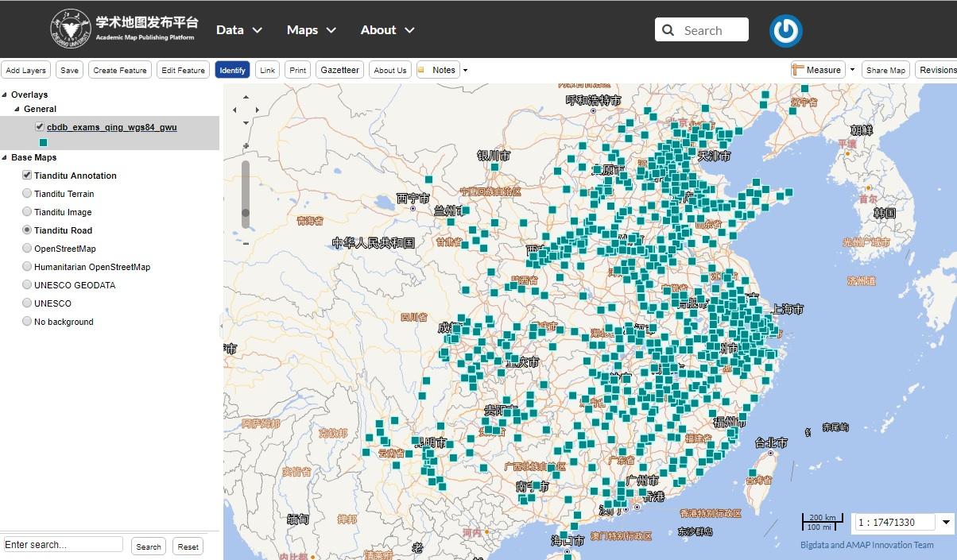
Task: Select OpenStreetMap base map
Action: point(27,249)
